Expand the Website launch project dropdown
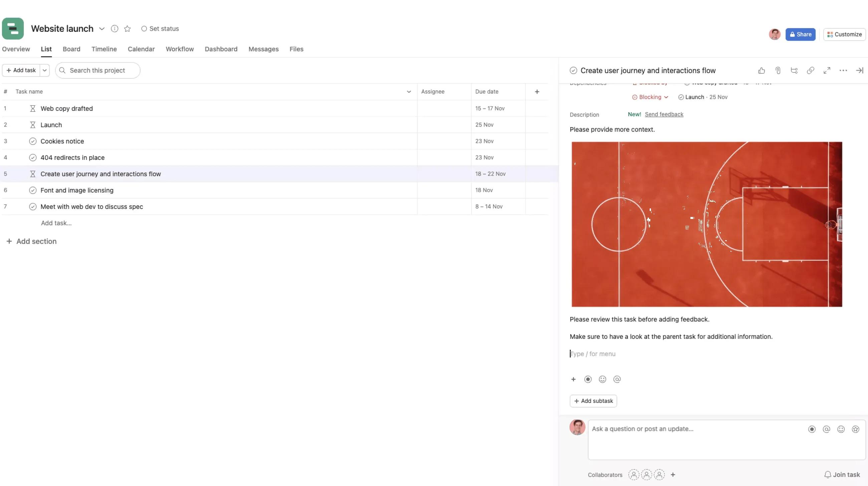 [x=102, y=29]
